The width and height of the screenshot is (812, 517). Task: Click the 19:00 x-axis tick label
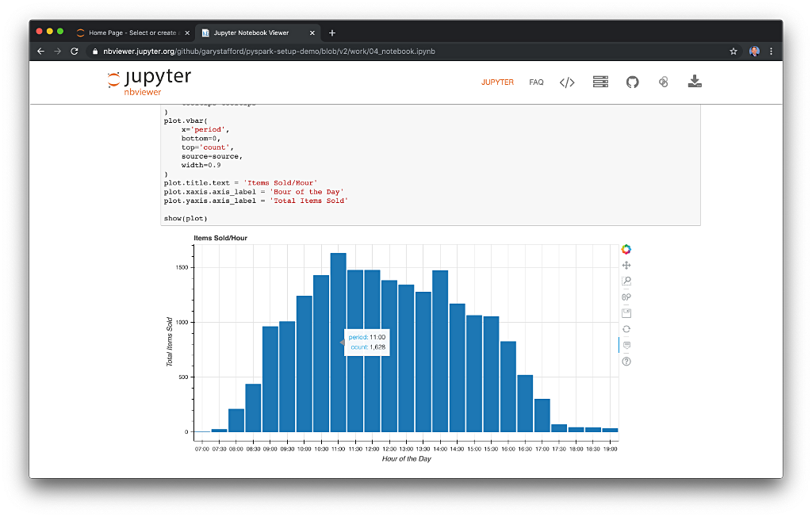[611, 449]
